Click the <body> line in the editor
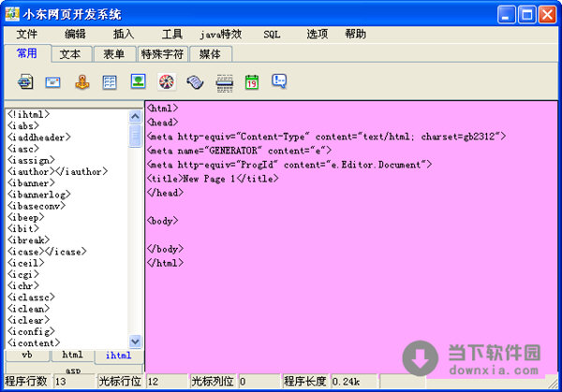The image size is (562, 392). click(162, 221)
